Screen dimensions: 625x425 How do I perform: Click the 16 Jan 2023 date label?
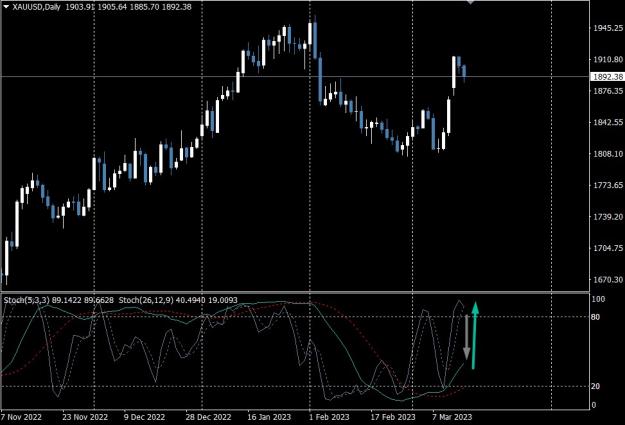(x=269, y=417)
